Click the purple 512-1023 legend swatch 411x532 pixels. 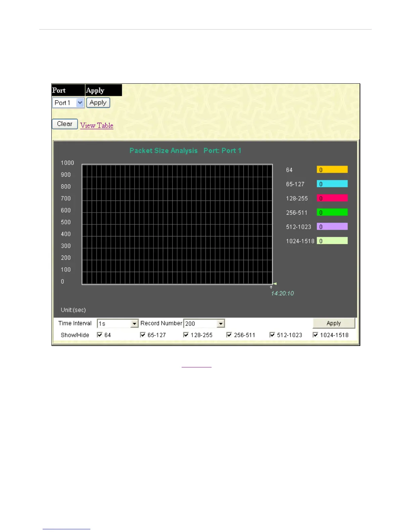[332, 227]
